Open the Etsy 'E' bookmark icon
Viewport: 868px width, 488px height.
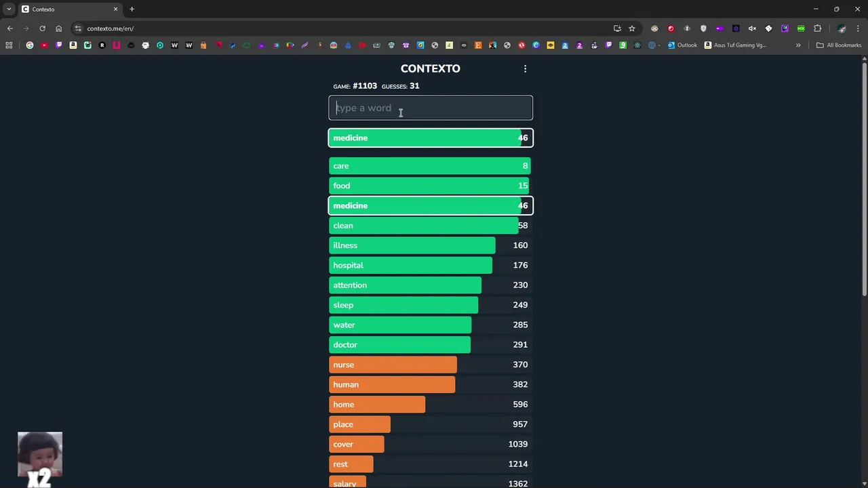pyautogui.click(x=478, y=45)
